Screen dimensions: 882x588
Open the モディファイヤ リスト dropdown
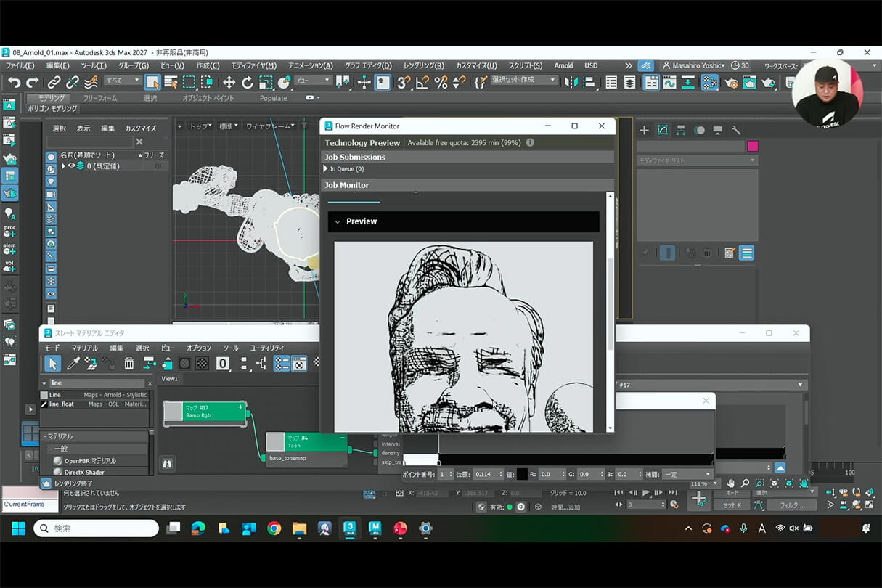pos(697,160)
